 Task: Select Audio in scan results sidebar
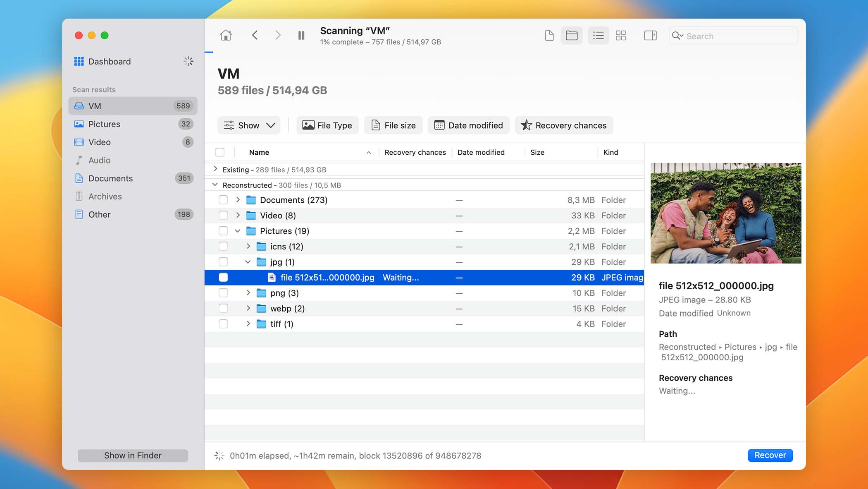tap(133, 160)
